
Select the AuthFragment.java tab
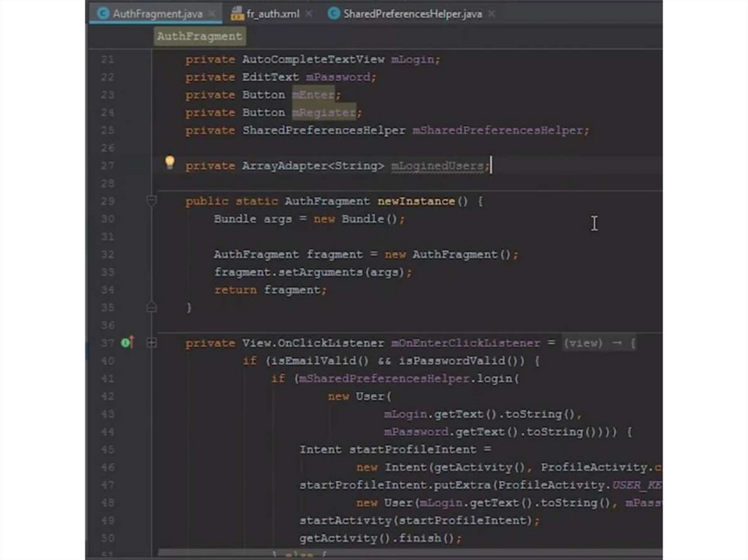[157, 14]
